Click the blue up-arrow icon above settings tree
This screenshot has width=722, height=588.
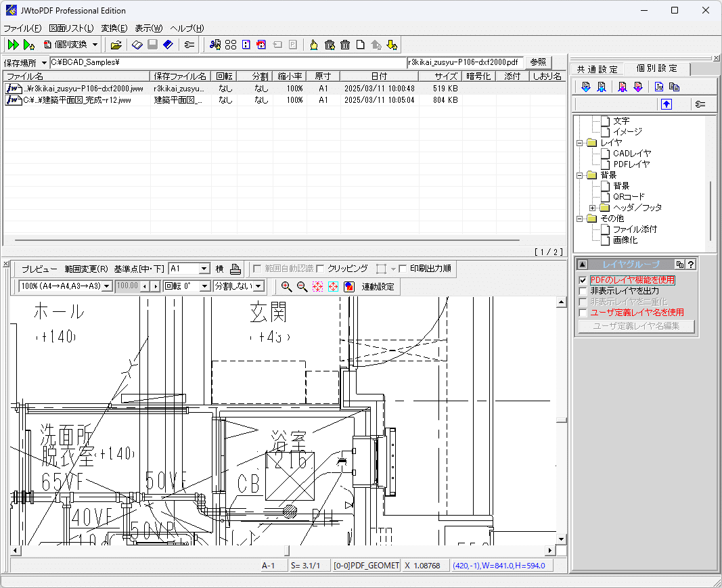click(667, 104)
